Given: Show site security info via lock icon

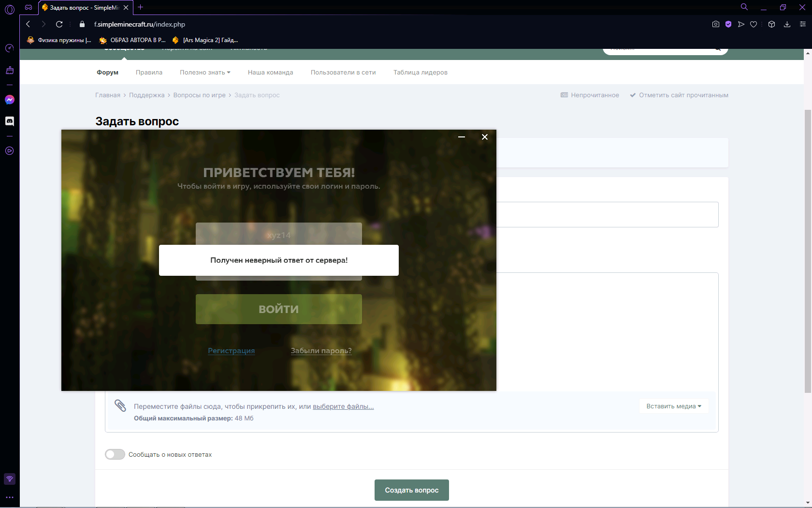Looking at the screenshot, I should coord(82,24).
